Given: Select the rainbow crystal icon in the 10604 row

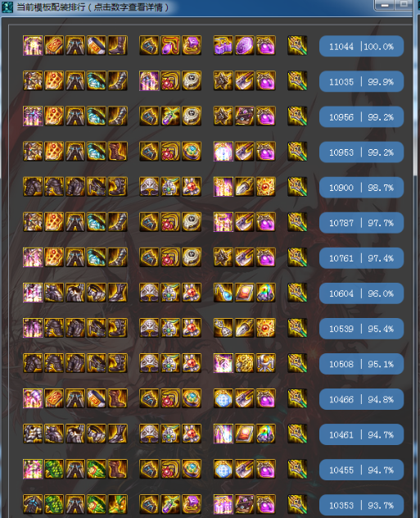Looking at the screenshot, I should [x=265, y=293].
